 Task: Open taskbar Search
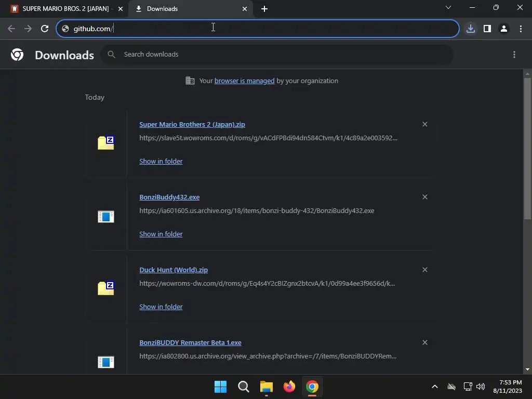coord(243,387)
